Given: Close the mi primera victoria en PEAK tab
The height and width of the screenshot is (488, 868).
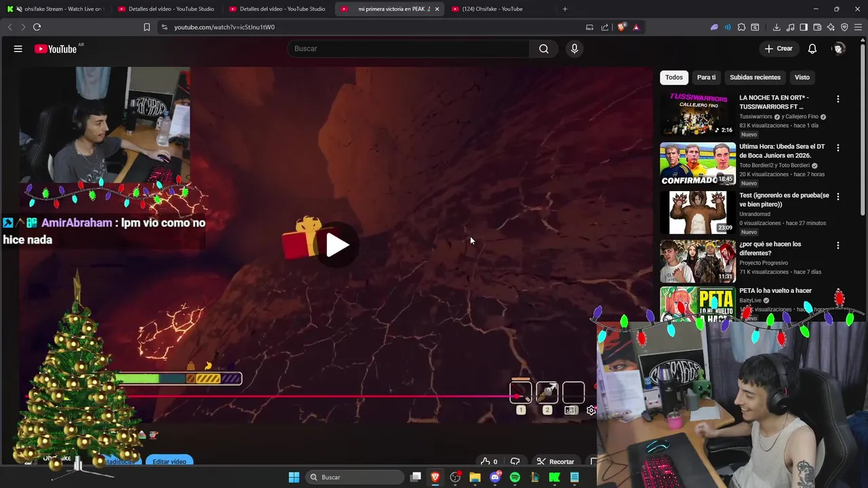Looking at the screenshot, I should click(x=437, y=9).
